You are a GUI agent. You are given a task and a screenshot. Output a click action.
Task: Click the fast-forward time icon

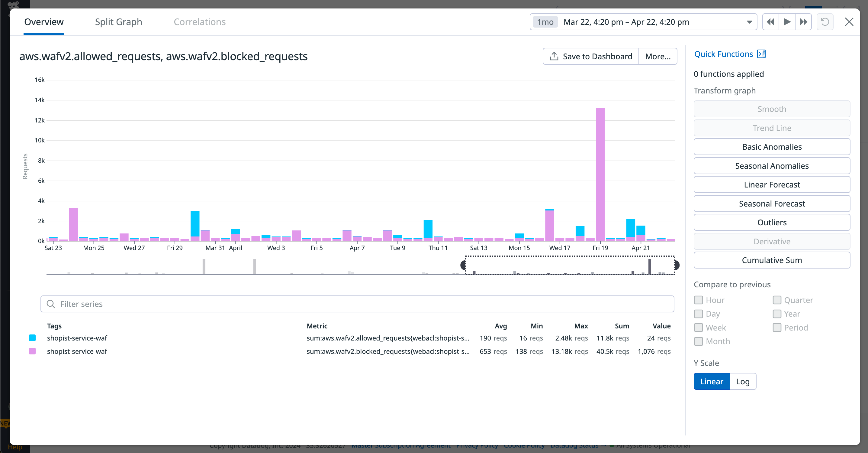click(x=803, y=21)
